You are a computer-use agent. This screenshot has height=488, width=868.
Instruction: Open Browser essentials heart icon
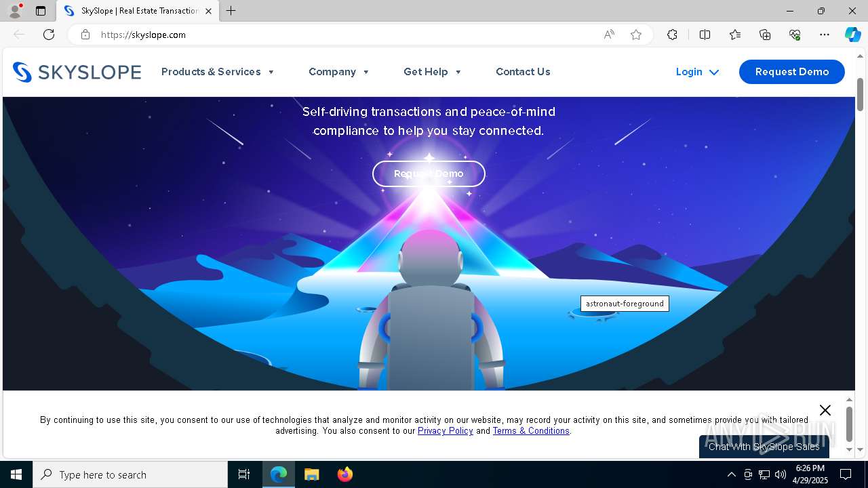(x=795, y=35)
